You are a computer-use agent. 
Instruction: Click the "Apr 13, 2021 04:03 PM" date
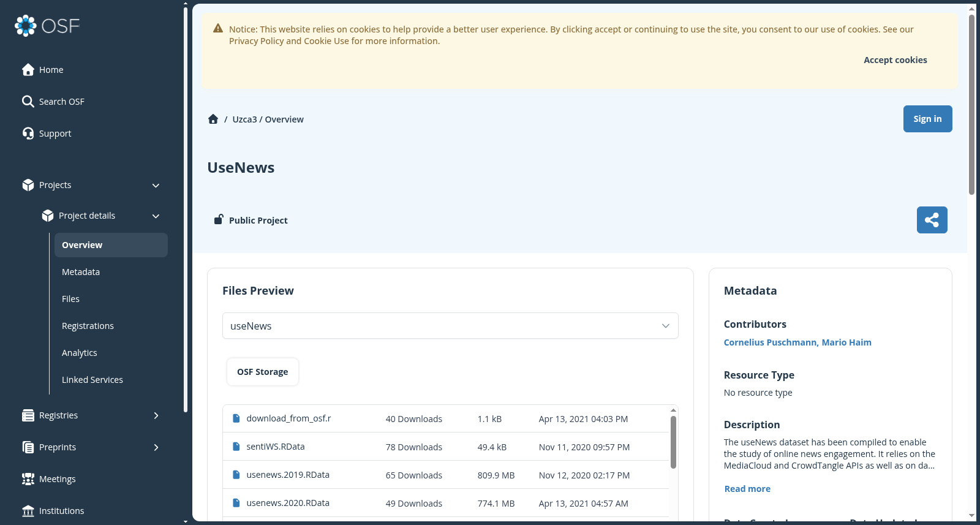583,419
